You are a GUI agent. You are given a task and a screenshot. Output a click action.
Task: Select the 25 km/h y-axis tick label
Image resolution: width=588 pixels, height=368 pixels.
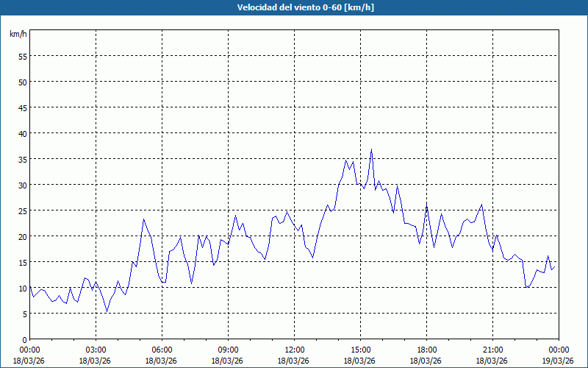tap(22, 210)
